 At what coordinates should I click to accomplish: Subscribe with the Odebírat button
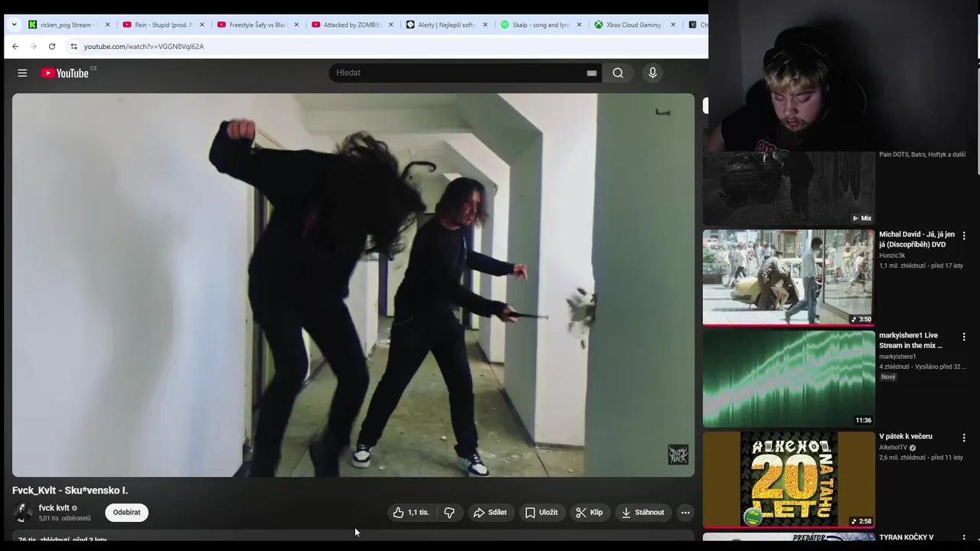tap(126, 513)
